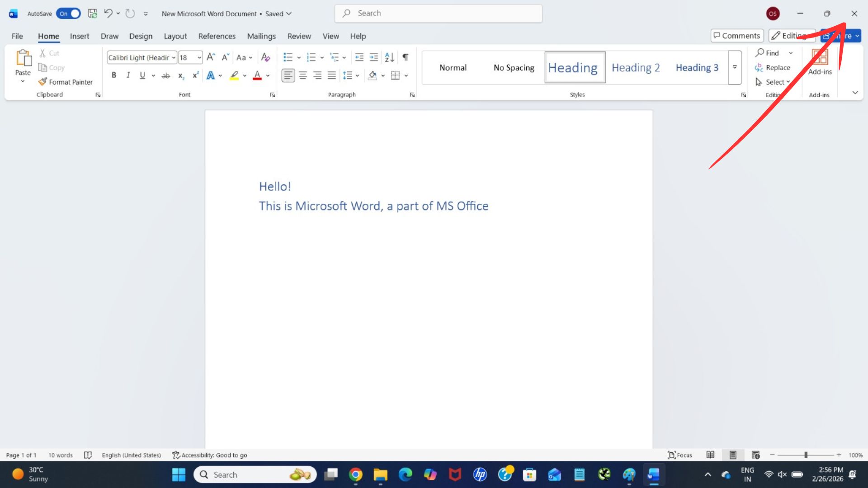Screen dimensions: 868x488
Task: Toggle paragraph marks display
Action: (405, 57)
